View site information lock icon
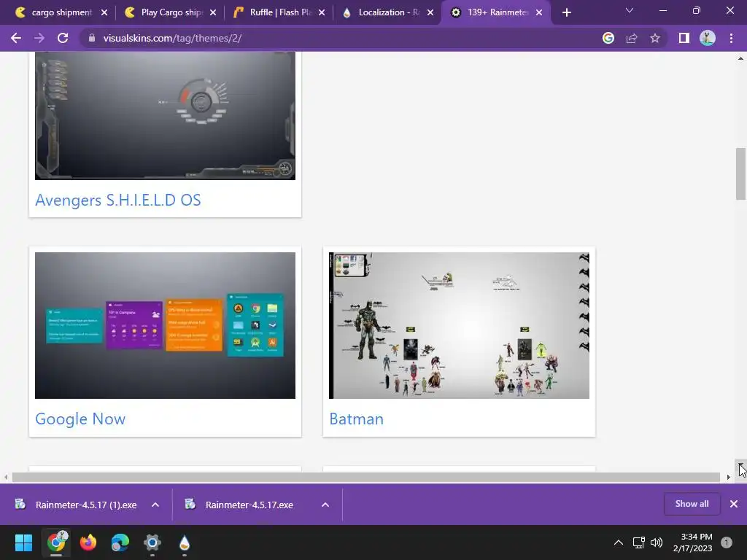 (91, 38)
